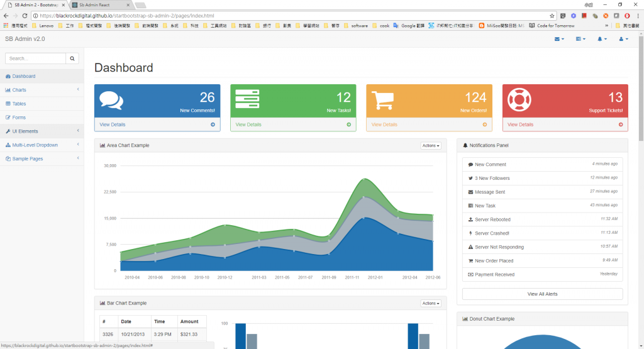Click the browser address bar URL

coord(127,16)
